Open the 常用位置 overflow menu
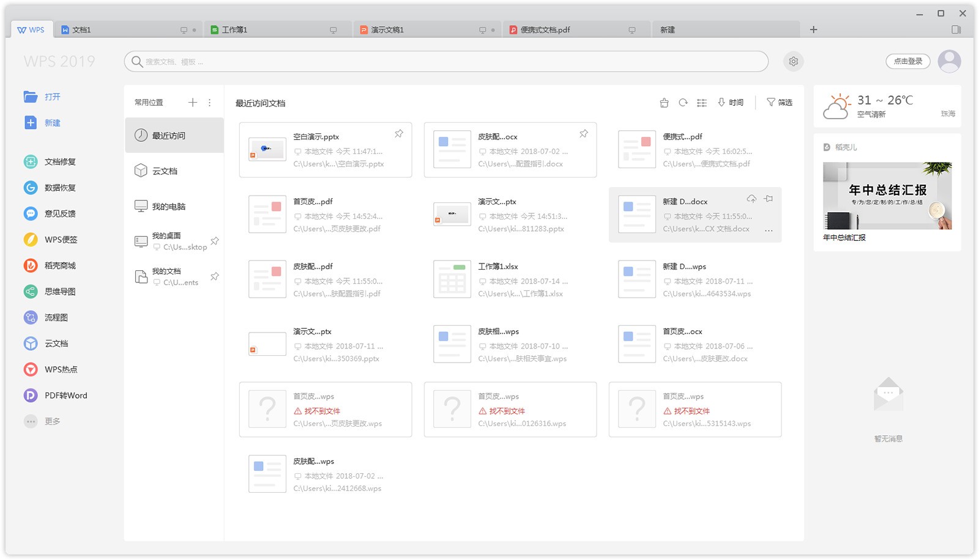Screen dimensions: 979x560 pyautogui.click(x=210, y=102)
